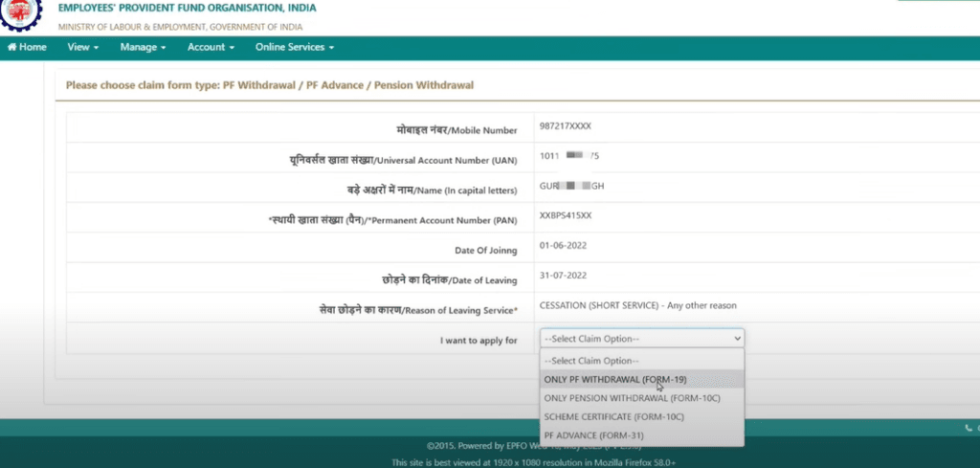Open the Manage menu

tap(143, 47)
